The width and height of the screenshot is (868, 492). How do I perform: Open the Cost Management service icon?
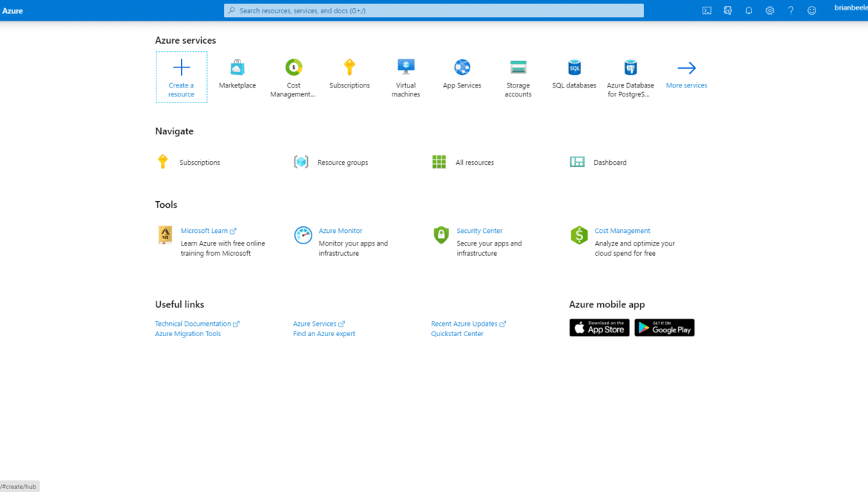(293, 68)
